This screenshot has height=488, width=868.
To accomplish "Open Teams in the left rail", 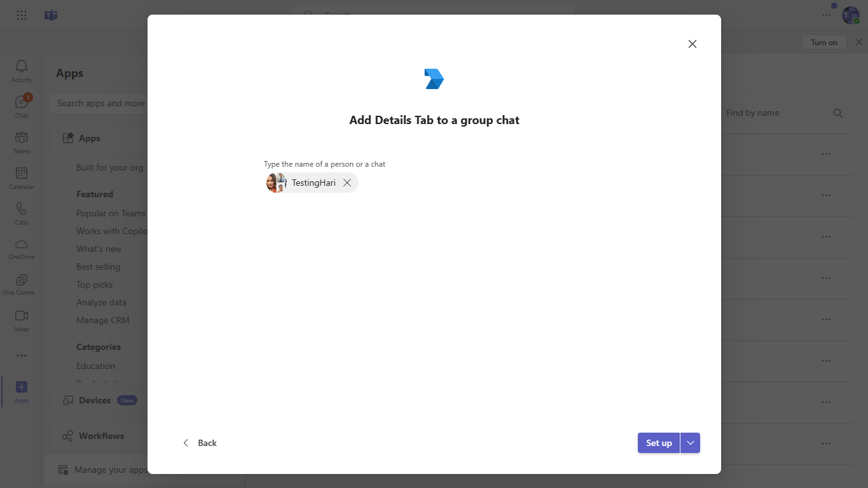I will [22, 142].
